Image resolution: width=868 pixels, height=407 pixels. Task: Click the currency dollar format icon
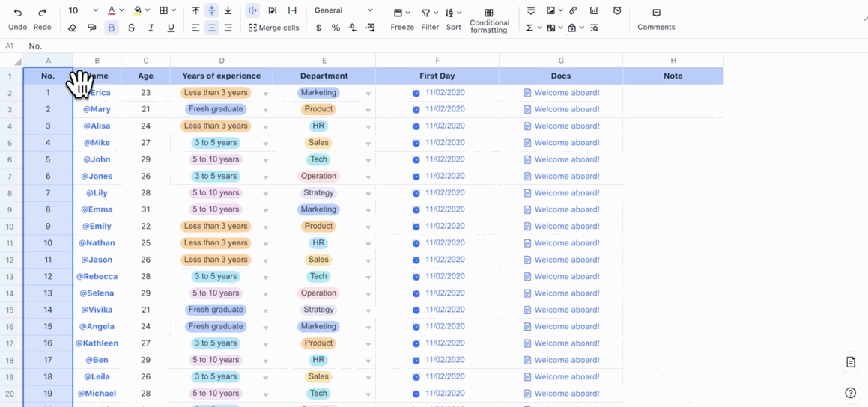point(318,28)
